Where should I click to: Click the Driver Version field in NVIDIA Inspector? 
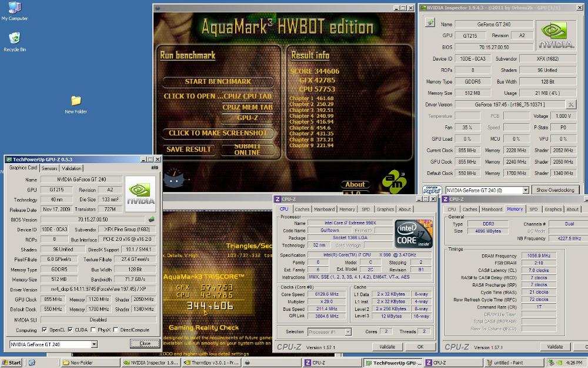510,104
